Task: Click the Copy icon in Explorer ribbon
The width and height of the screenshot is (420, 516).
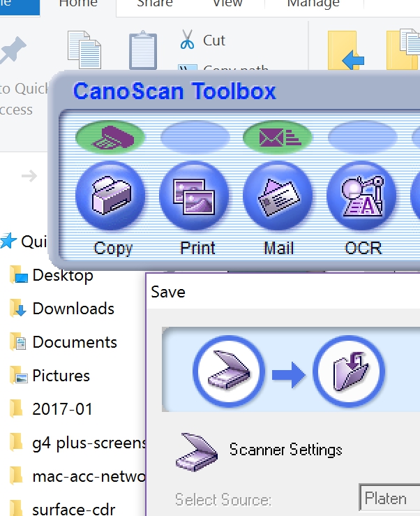Action: [84, 50]
